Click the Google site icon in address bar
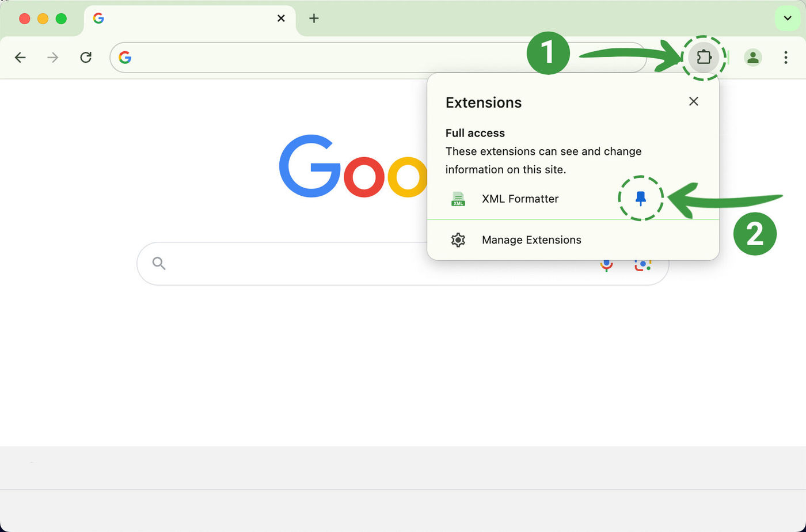 (125, 57)
